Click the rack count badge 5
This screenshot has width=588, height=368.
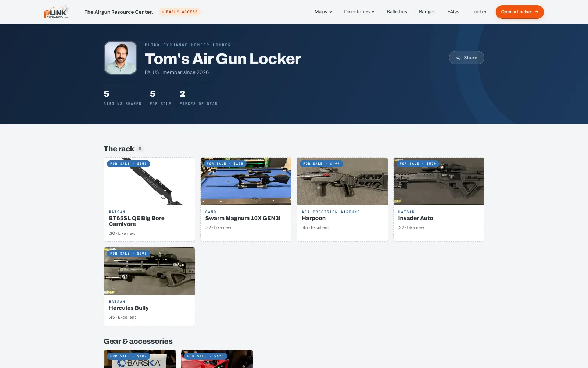tap(140, 149)
